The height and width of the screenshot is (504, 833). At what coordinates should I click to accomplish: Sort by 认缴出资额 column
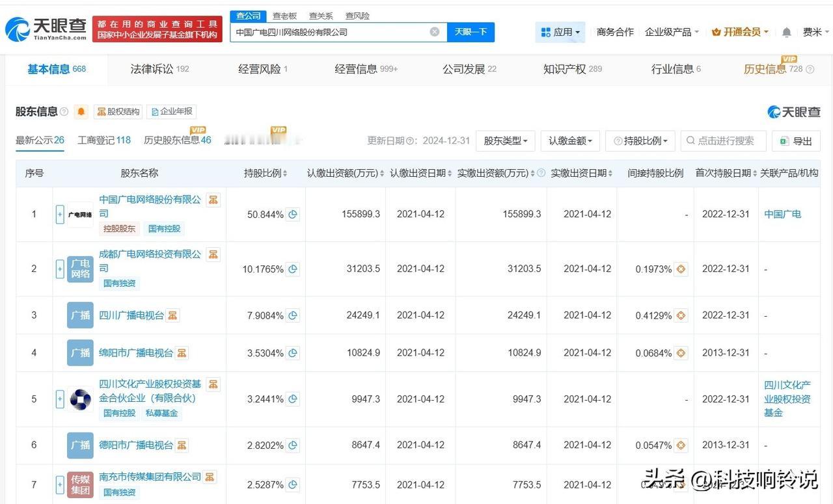(346, 173)
